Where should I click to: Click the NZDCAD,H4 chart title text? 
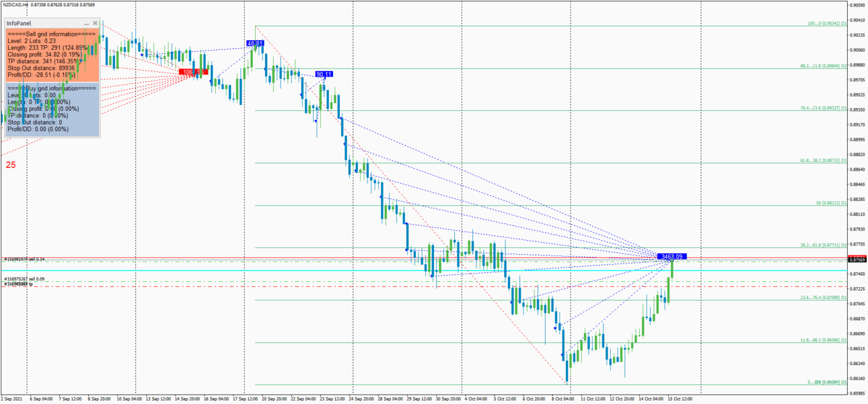[15, 4]
